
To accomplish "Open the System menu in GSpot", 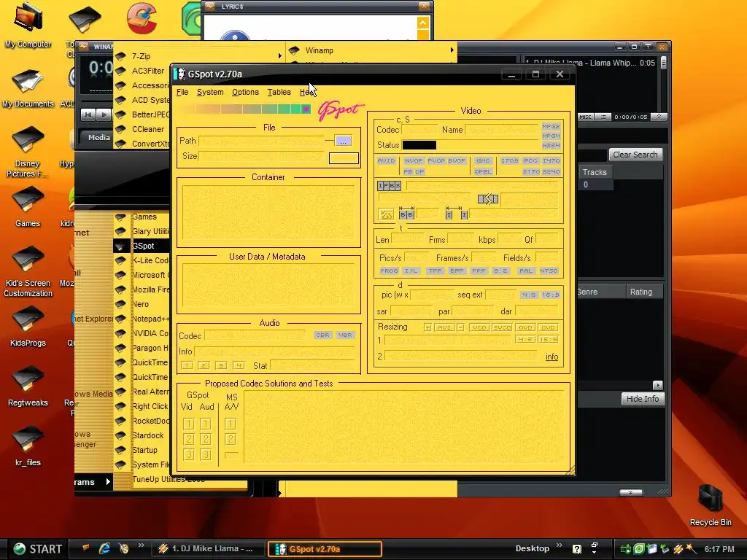I will pos(210,93).
